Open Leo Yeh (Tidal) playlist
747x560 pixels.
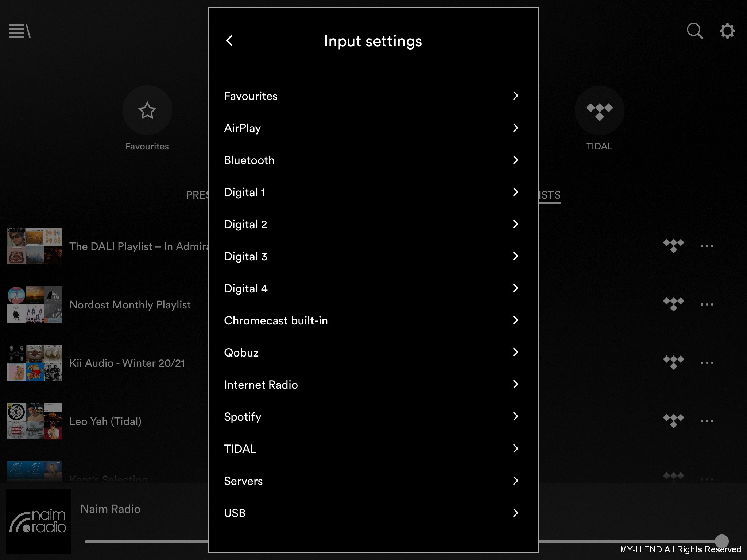point(105,421)
